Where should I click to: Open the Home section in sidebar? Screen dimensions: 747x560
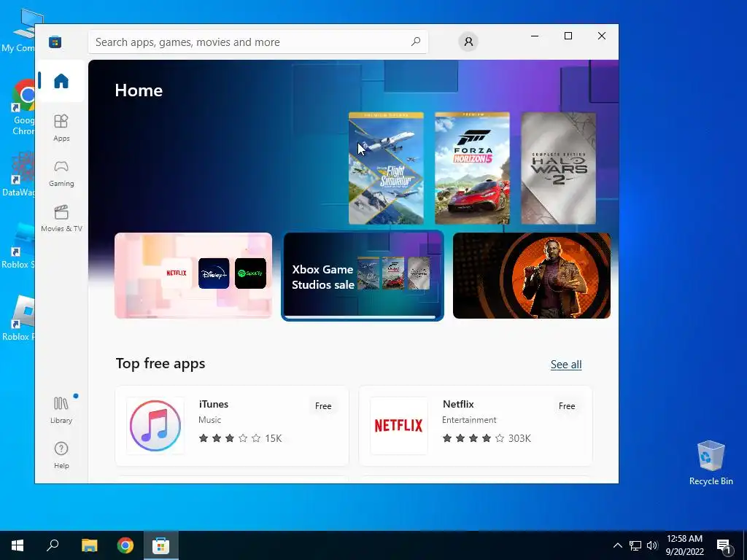tap(61, 81)
